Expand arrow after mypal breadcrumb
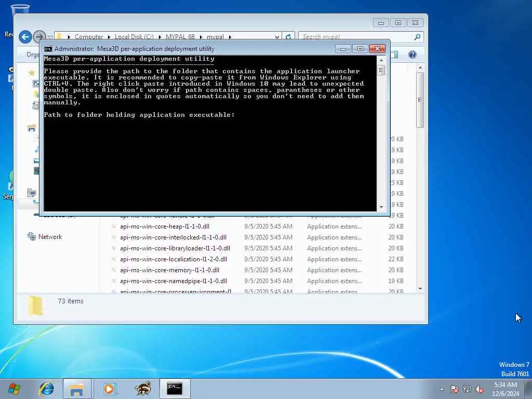Image resolution: width=532 pixels, height=399 pixels. (230, 37)
